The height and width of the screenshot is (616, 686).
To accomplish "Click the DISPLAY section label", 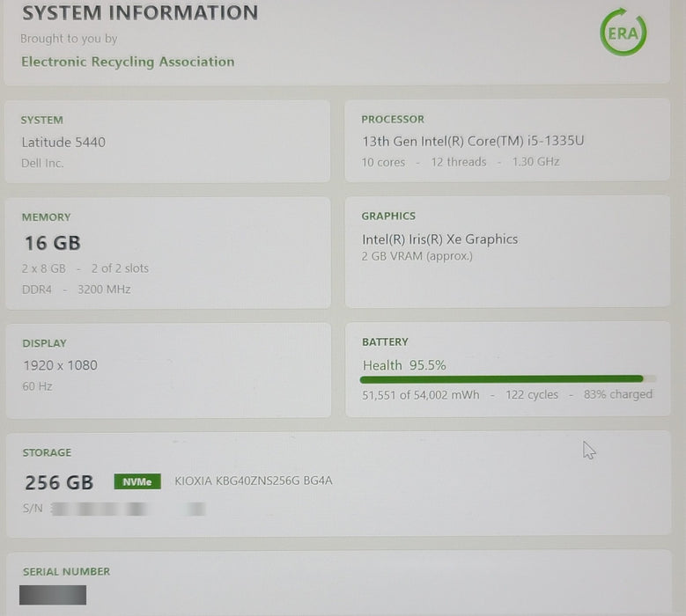I will pos(45,343).
